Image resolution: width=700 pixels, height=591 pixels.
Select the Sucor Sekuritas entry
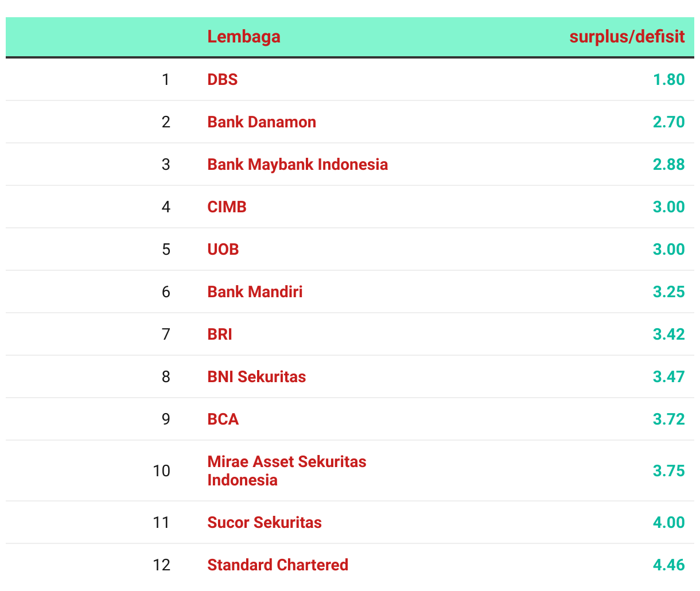(265, 522)
